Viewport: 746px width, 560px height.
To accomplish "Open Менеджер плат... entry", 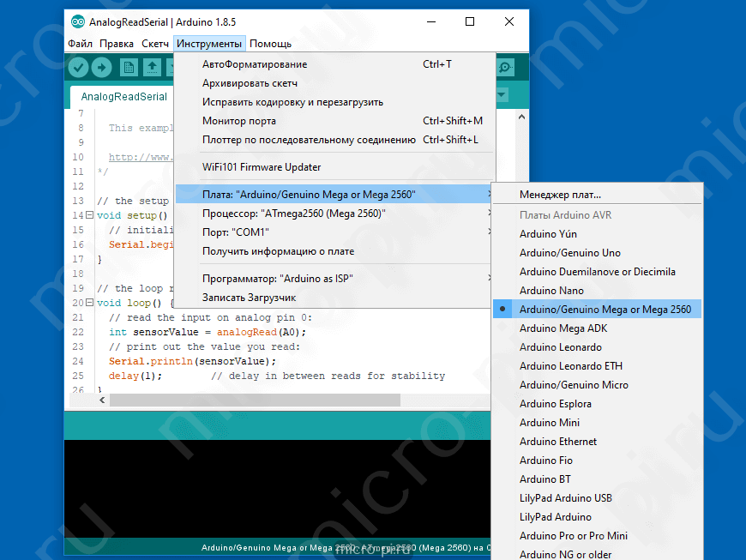I will tap(560, 195).
